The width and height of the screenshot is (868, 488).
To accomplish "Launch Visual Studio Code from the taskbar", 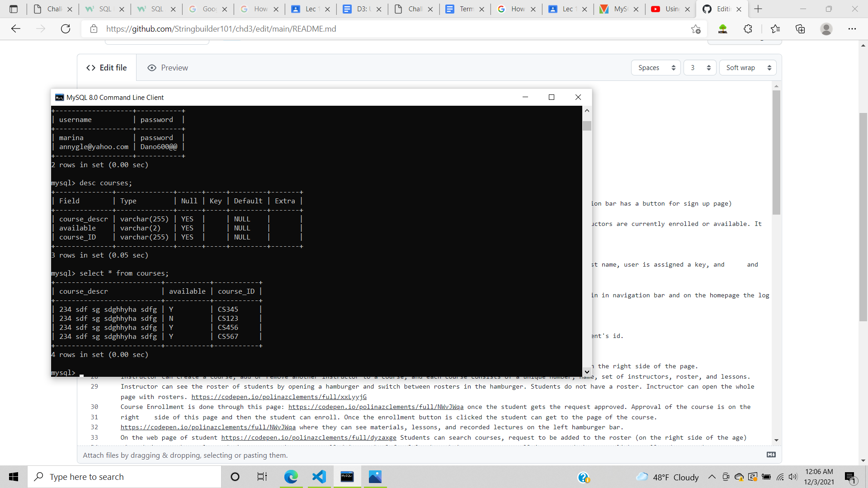I will [x=319, y=477].
